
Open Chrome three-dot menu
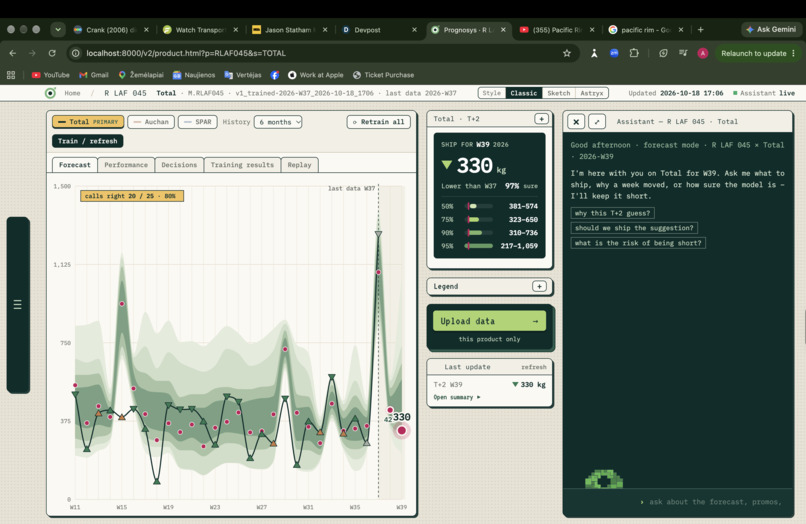(x=794, y=53)
